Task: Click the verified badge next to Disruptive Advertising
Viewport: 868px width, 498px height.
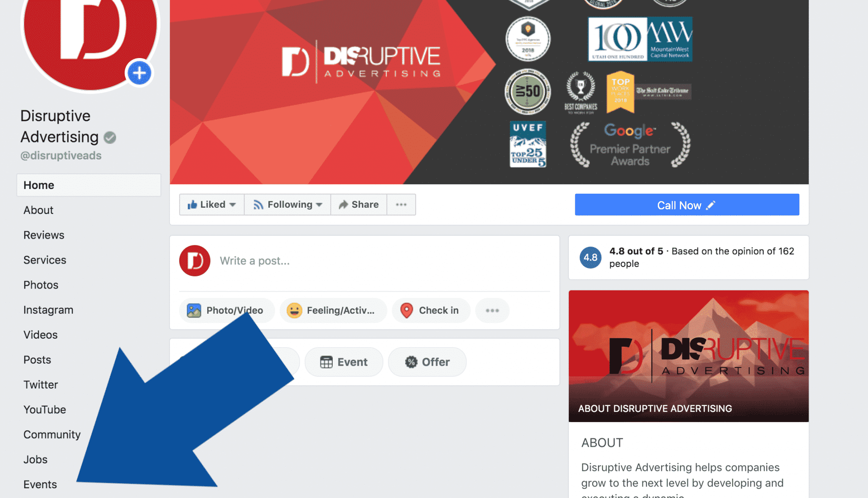Action: point(111,137)
